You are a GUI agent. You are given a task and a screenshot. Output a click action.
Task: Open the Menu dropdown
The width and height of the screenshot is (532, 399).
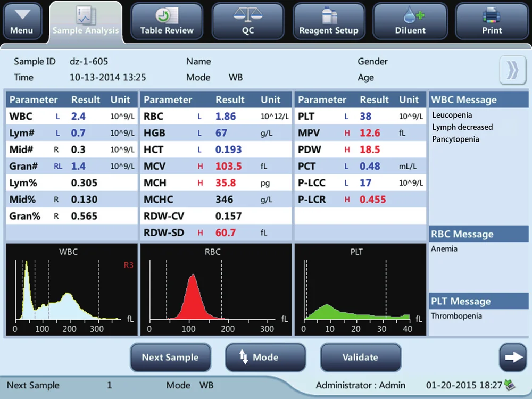(22, 21)
